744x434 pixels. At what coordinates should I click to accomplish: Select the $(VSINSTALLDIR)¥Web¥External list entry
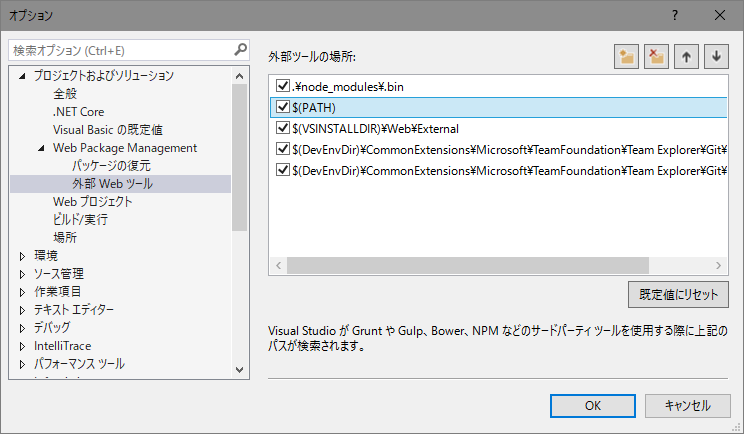click(375, 129)
